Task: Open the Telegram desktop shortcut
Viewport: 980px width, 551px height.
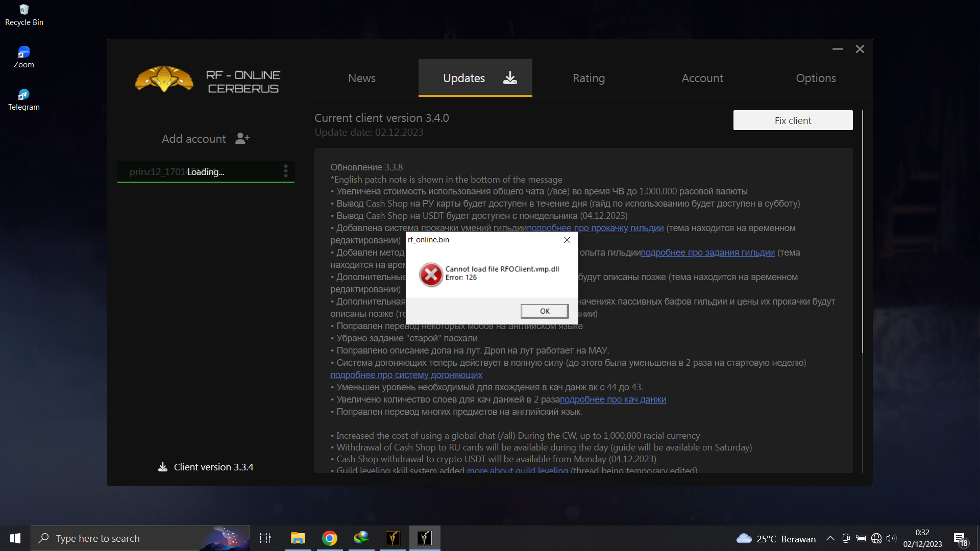Action: click(24, 99)
